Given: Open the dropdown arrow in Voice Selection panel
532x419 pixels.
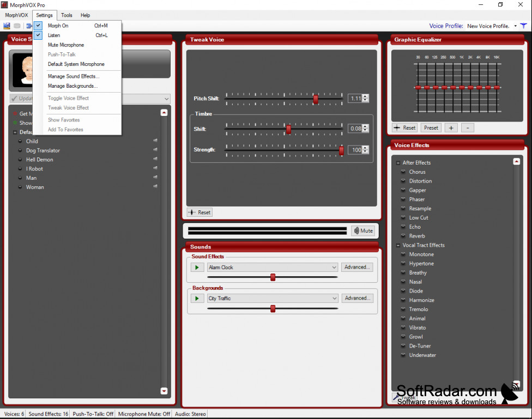Looking at the screenshot, I should point(167,99).
